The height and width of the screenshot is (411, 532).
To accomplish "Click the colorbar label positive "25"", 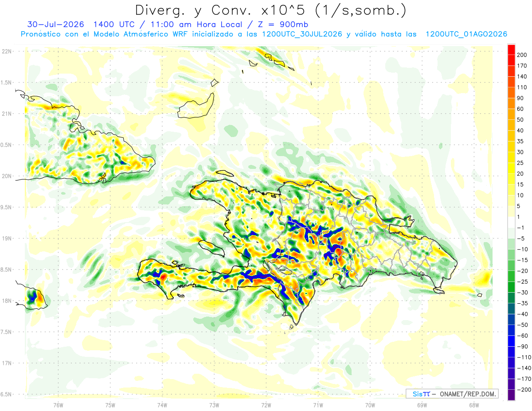I will (x=520, y=163).
